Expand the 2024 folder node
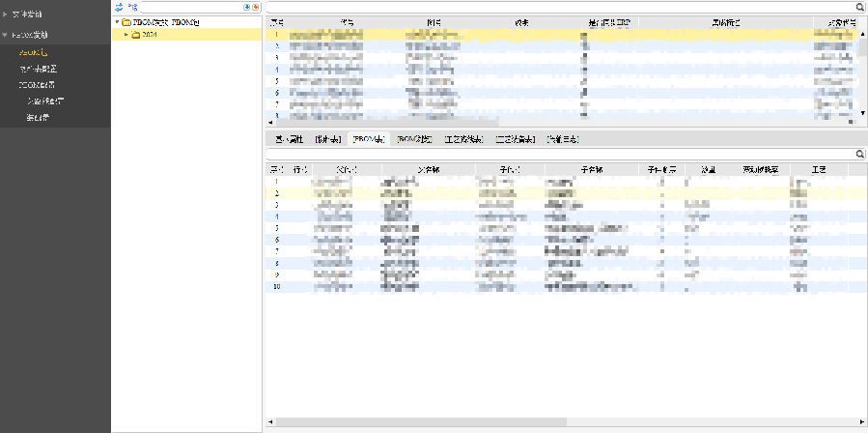The height and width of the screenshot is (433, 868). pyautogui.click(x=126, y=35)
